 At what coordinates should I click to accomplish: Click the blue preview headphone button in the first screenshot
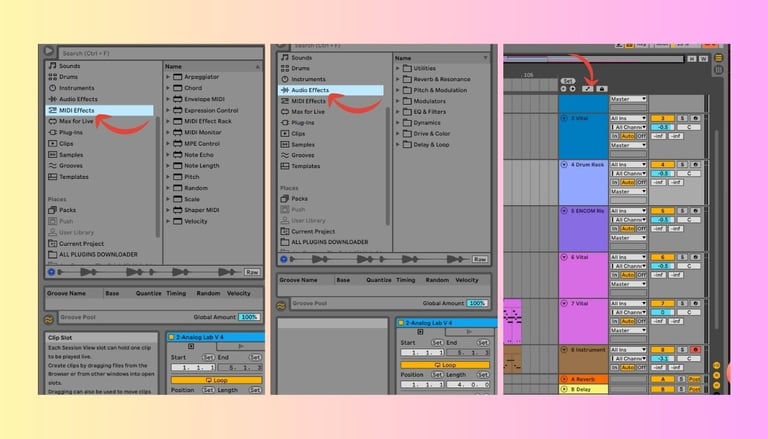click(x=51, y=272)
